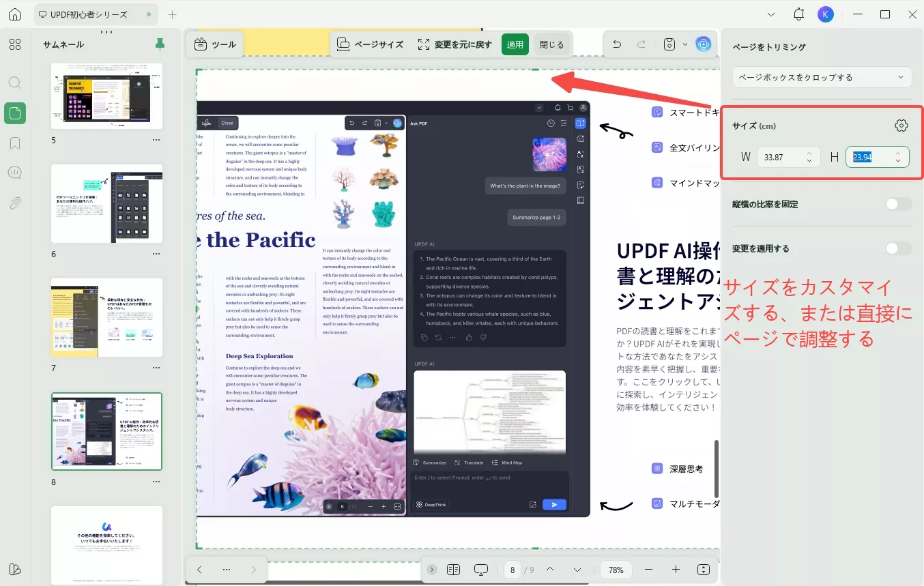
Task: Open the tab list dropdown chevron
Action: (x=771, y=14)
